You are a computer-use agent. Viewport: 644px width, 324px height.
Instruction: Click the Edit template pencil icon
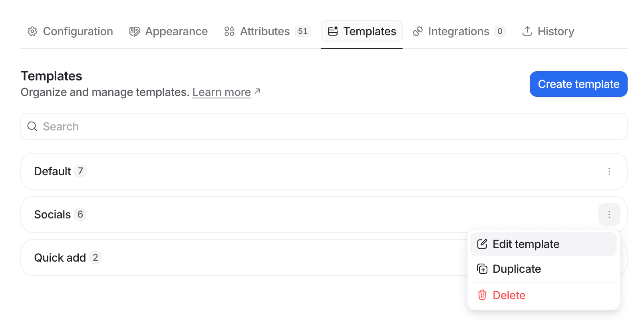tap(483, 244)
